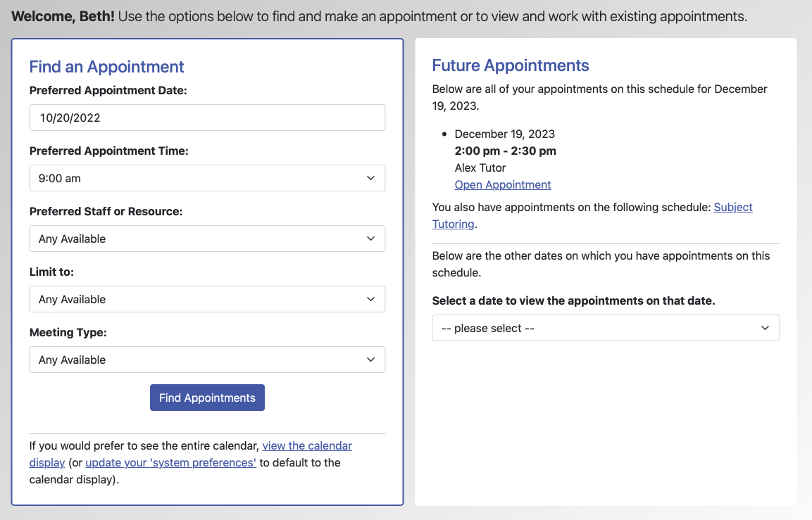
Task: Open the update your 'system preferences' link
Action: pyautogui.click(x=170, y=462)
